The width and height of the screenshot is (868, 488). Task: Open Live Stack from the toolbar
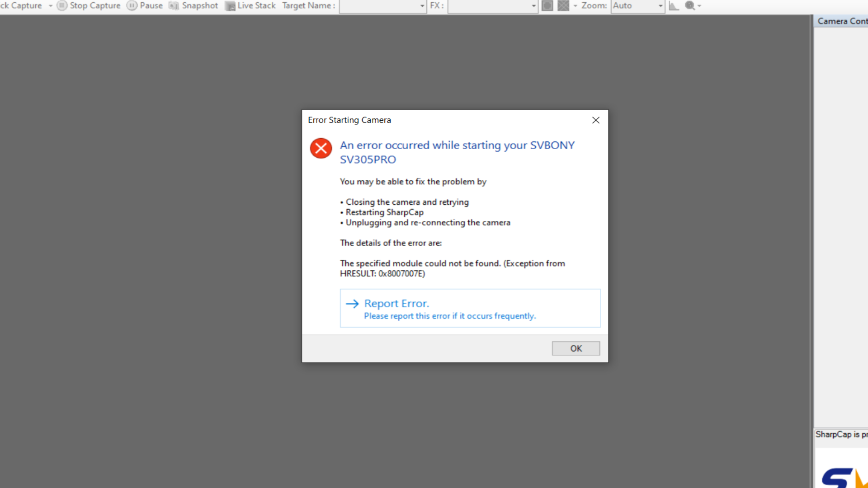click(x=250, y=5)
